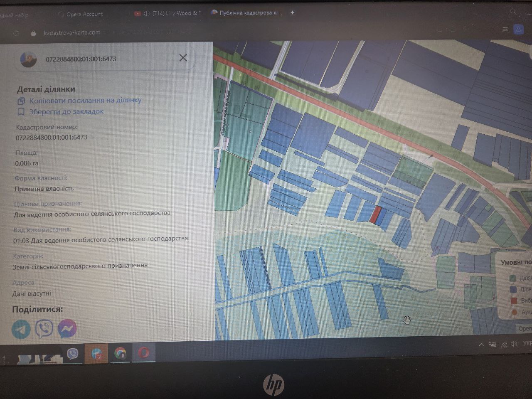Open the Opera easy setup menu icon

pyautogui.click(x=505, y=29)
